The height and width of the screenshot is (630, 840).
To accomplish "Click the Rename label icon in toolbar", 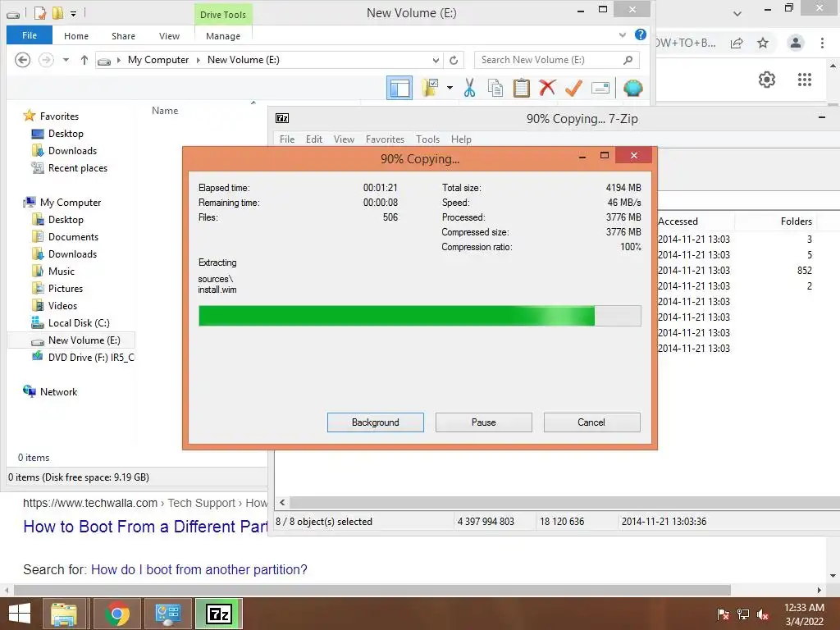I will [600, 88].
